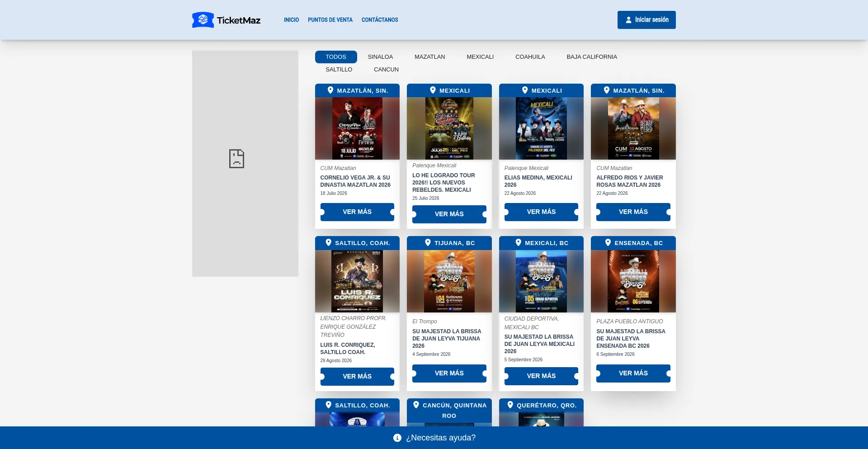Viewport: 868px width, 449px height.
Task: Click location pin on Lo He Logrado Mexicali card
Action: click(x=433, y=90)
